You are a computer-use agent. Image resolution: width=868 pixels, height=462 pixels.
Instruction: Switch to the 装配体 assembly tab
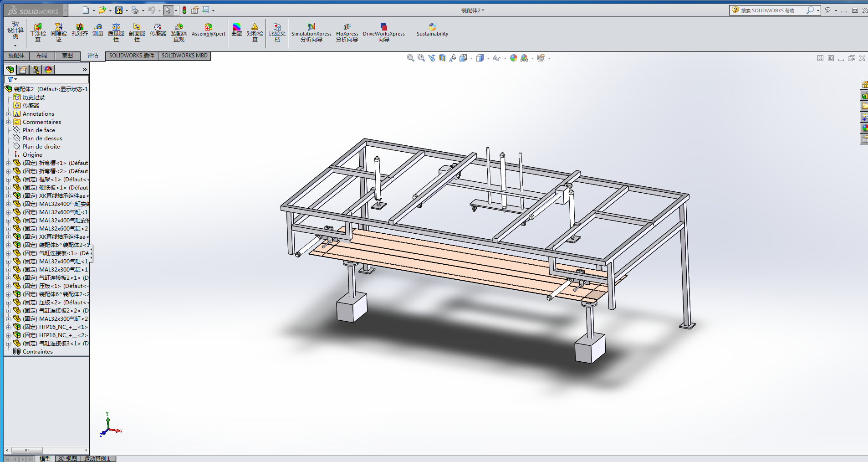tap(16, 56)
